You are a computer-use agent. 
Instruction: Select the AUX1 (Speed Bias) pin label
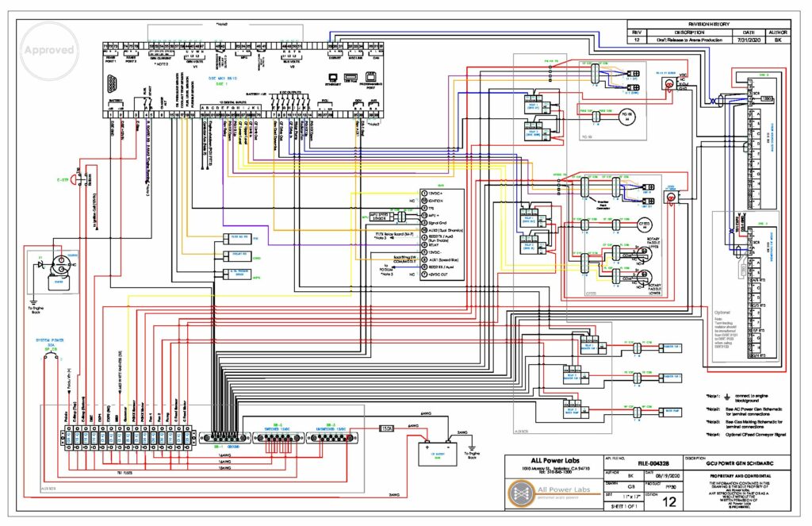(443, 259)
